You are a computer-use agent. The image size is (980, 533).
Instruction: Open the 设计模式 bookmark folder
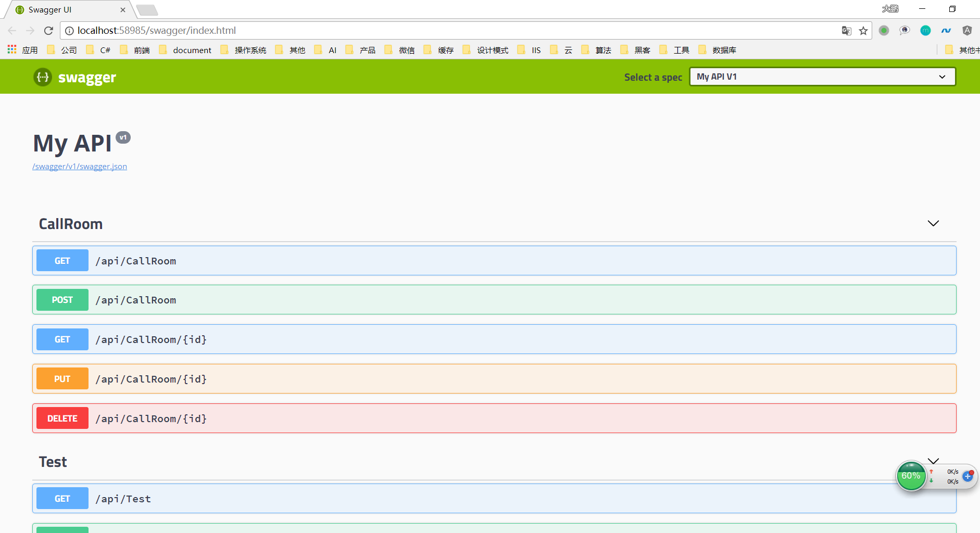[486, 50]
